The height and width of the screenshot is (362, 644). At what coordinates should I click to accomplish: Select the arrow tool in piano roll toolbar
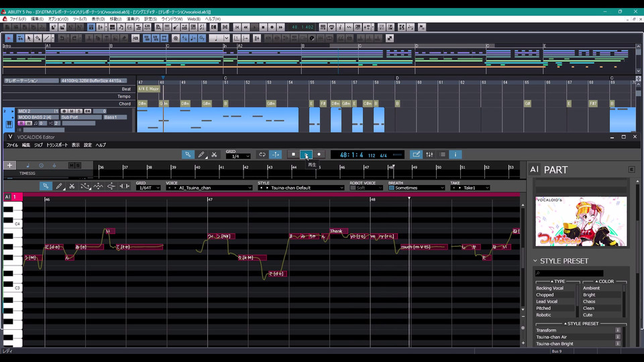[45, 186]
